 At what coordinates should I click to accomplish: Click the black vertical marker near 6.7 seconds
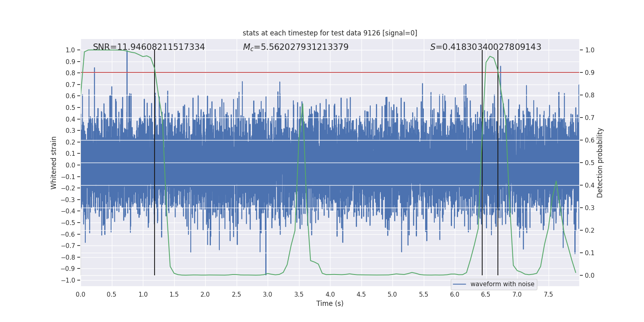498,242
